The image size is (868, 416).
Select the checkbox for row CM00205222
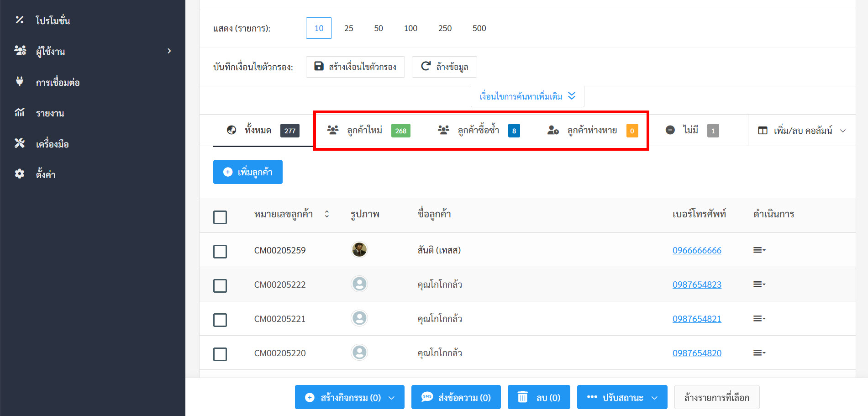[220, 286]
